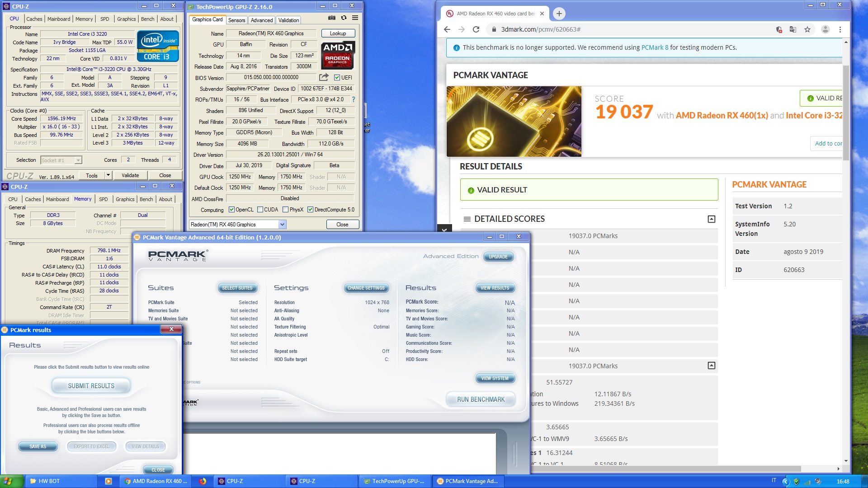Toggle the DirectCompute 5.0 checkbox

(310, 210)
